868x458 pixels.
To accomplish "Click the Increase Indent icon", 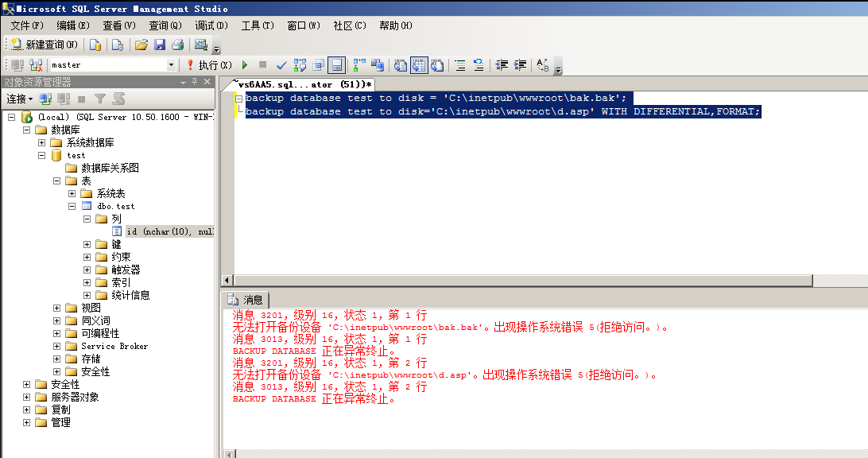I will (520, 65).
